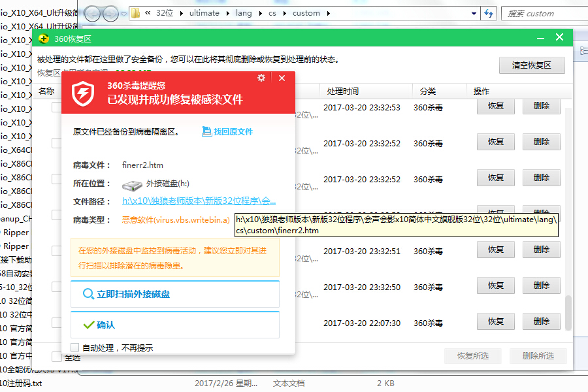Click the recovery list vertical scrollbar thumb
The width and height of the screenshot is (588, 392).
tap(568, 313)
